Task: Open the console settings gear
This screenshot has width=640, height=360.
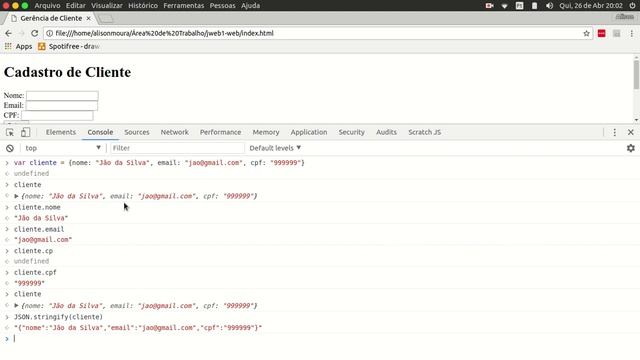Action: tap(631, 148)
